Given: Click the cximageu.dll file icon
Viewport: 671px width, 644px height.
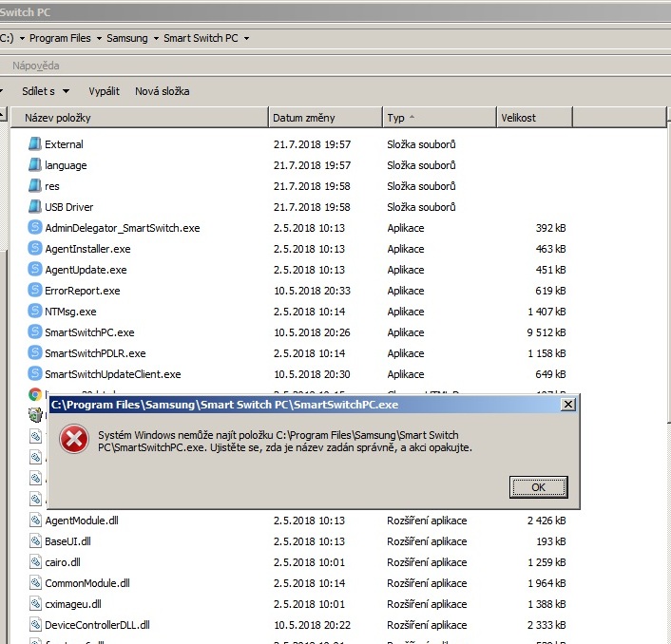Looking at the screenshot, I should pyautogui.click(x=35, y=604).
